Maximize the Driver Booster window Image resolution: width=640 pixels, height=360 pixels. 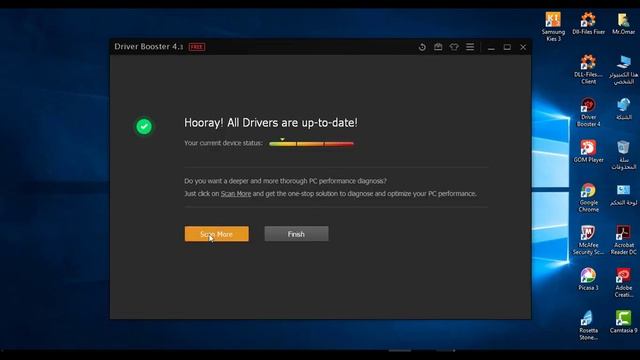click(507, 47)
